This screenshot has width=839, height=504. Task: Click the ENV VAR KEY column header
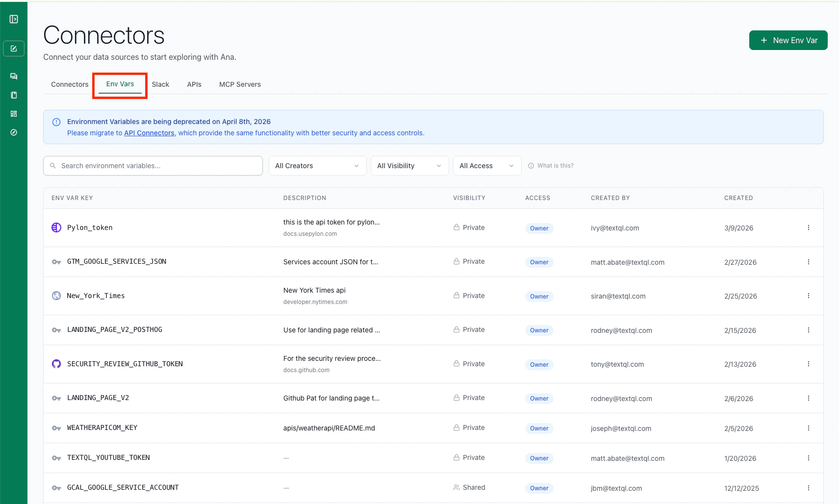coord(72,198)
